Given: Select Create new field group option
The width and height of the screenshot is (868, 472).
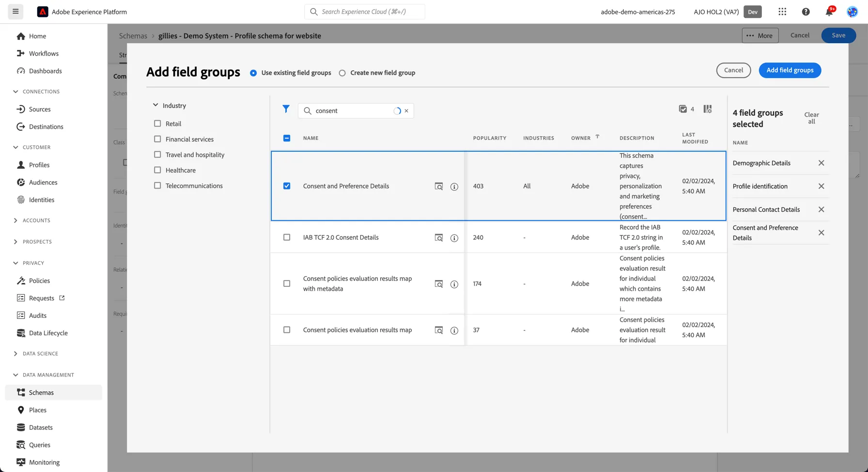Looking at the screenshot, I should coord(342,73).
